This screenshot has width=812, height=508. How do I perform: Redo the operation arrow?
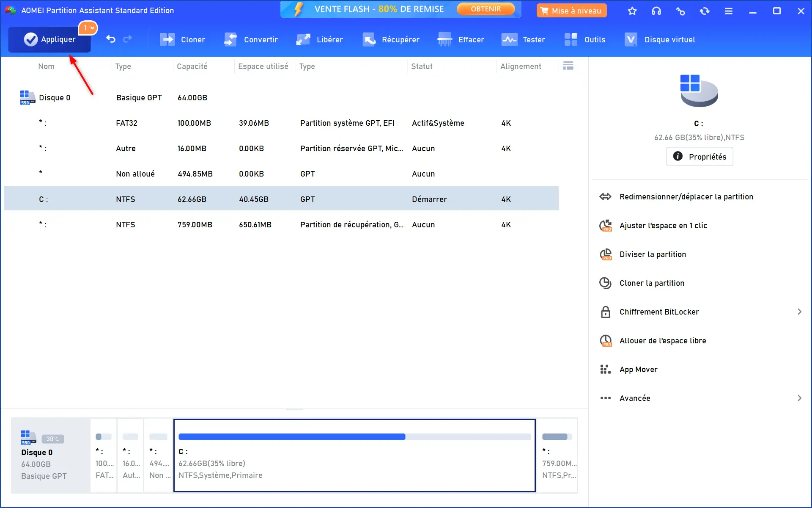coord(127,39)
